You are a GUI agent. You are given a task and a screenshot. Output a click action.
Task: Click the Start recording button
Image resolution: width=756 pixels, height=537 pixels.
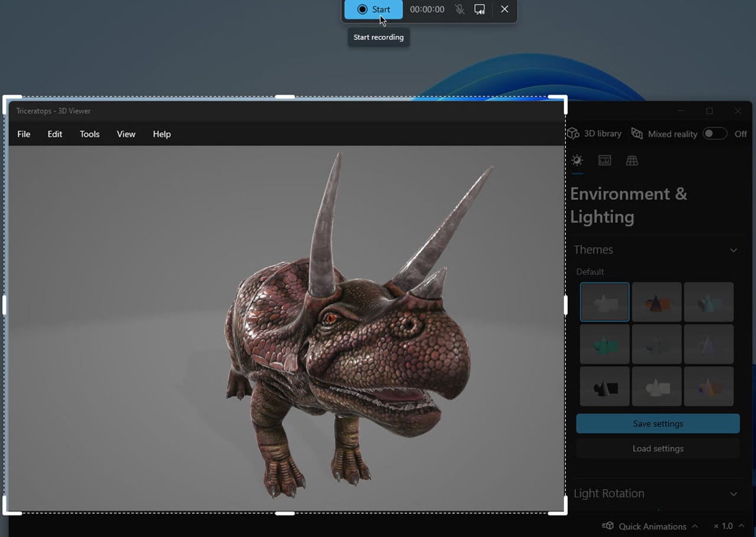tap(373, 9)
